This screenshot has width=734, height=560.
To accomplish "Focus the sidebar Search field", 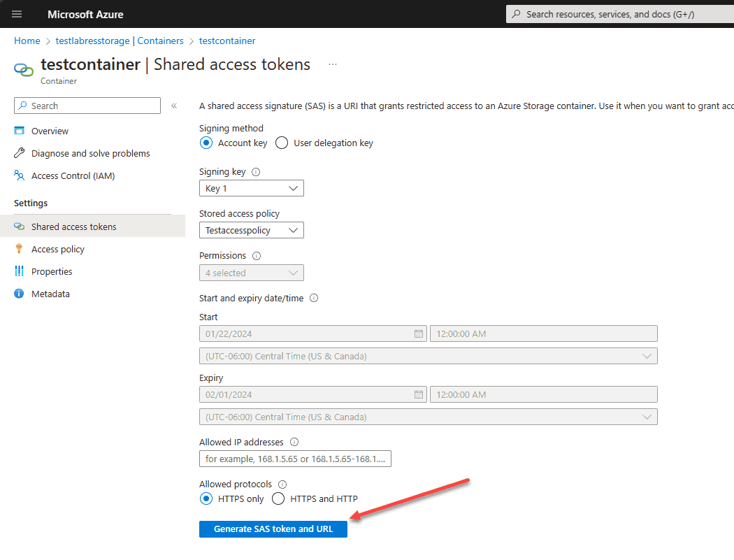I will (87, 106).
